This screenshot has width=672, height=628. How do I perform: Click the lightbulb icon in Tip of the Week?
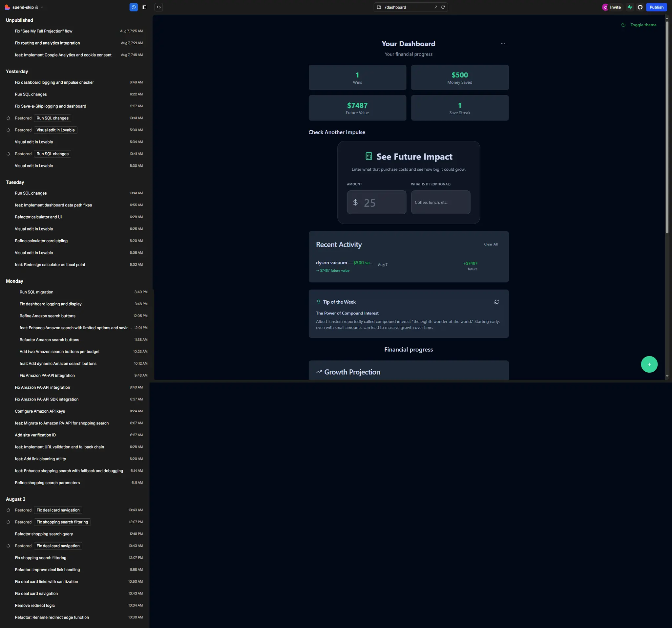(x=318, y=302)
